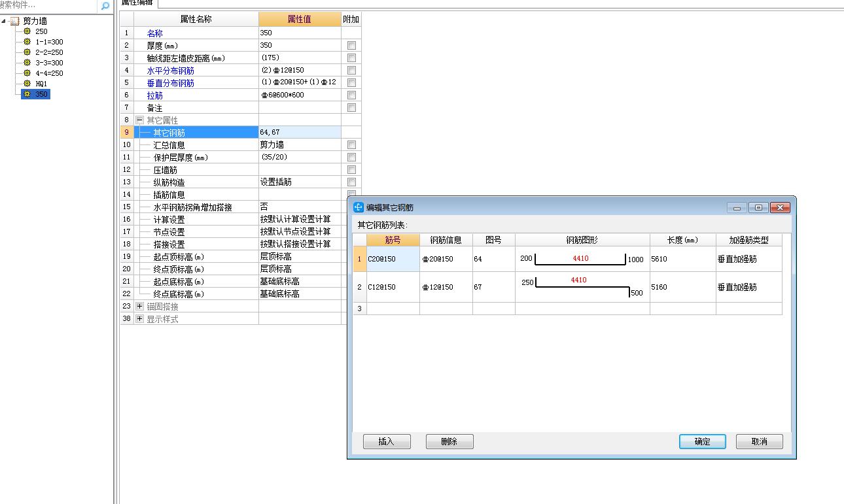844x504 pixels.
Task: Select the 2-2=250 component icon
Action: tap(27, 52)
